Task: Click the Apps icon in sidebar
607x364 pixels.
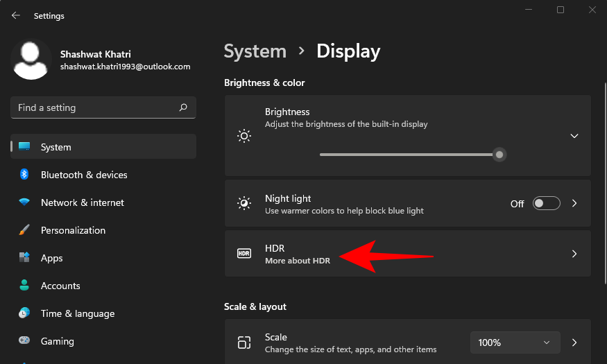Action: (x=24, y=258)
